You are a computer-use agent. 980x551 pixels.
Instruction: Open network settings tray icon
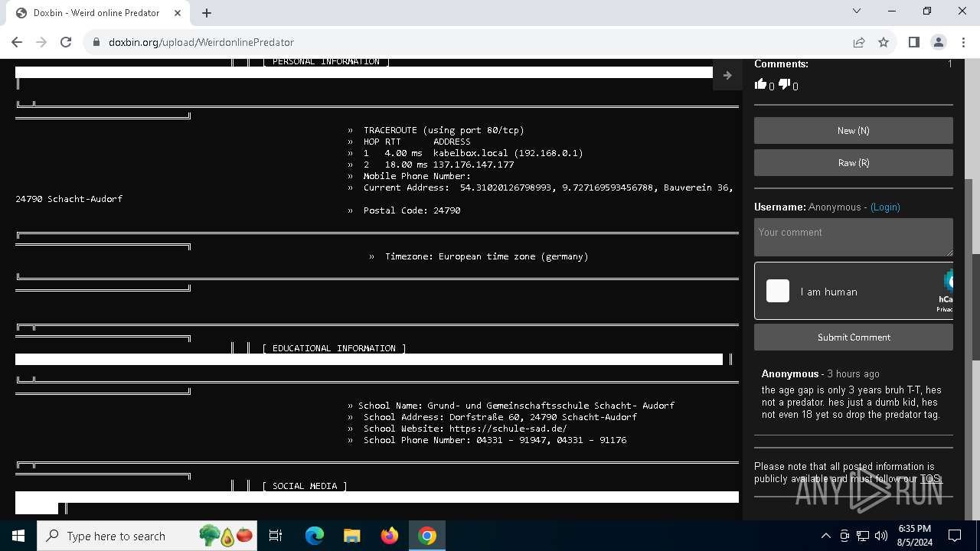pos(863,536)
